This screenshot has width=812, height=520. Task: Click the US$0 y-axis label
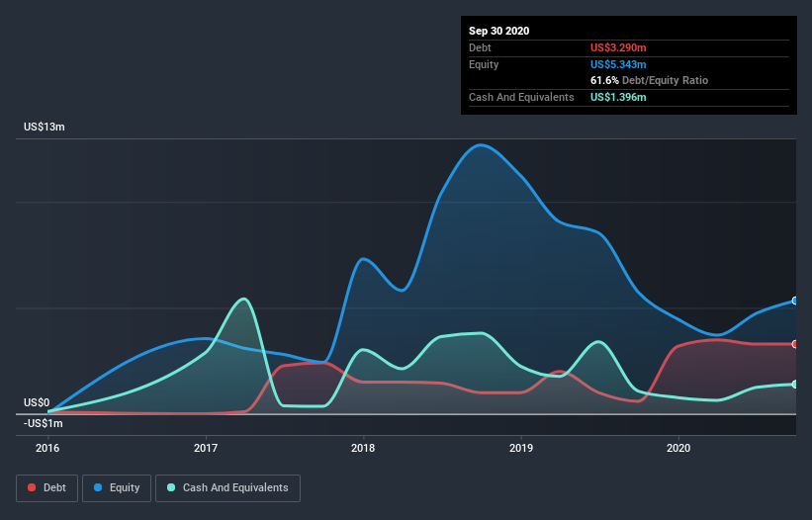click(37, 402)
